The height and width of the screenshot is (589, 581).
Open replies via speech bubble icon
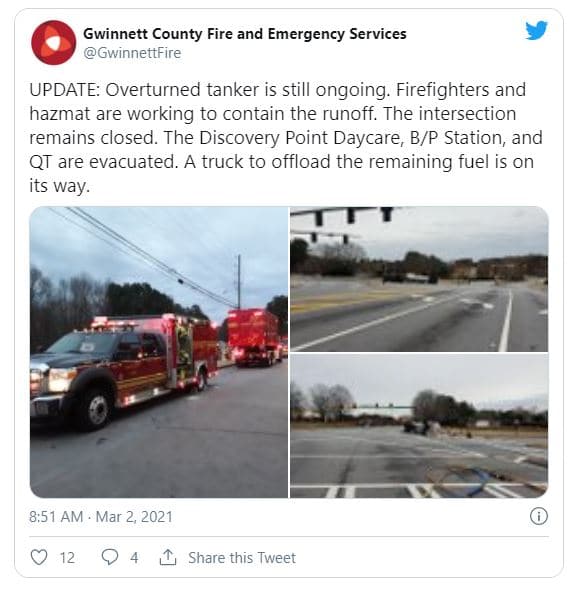click(110, 557)
